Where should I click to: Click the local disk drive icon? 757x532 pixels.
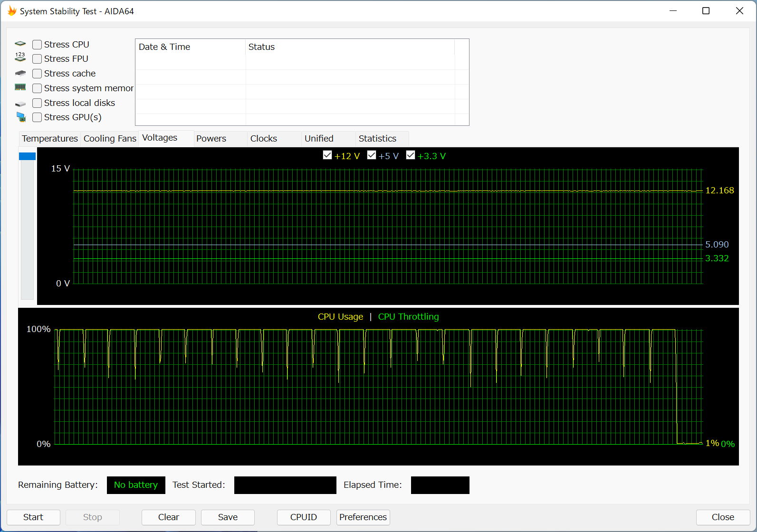(20, 104)
